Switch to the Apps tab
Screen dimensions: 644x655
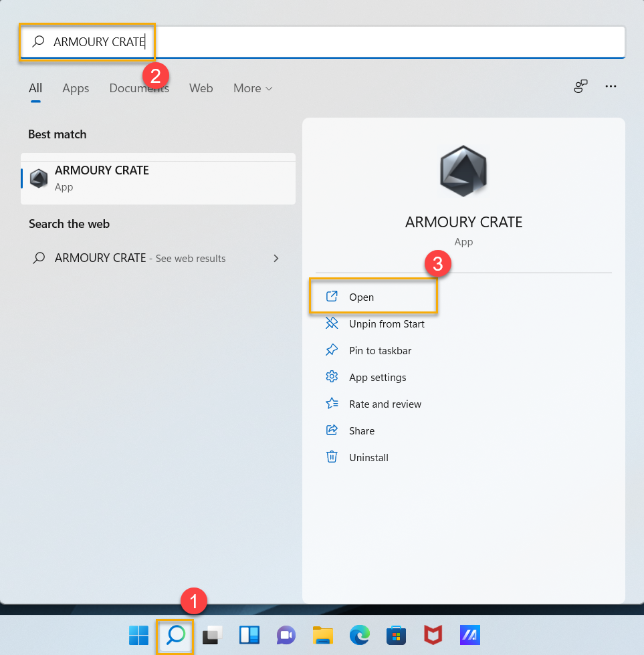(76, 88)
